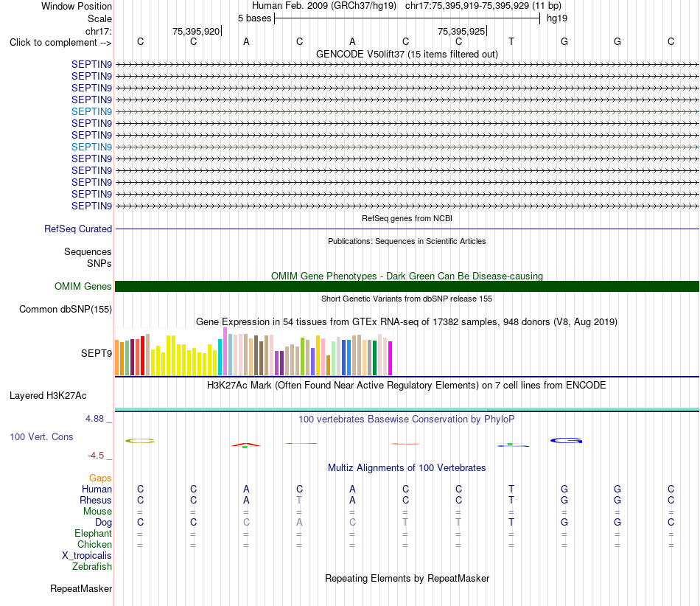The width and height of the screenshot is (700, 606).
Task: Click the '5 bases' scale bar label
Action: (x=254, y=18)
